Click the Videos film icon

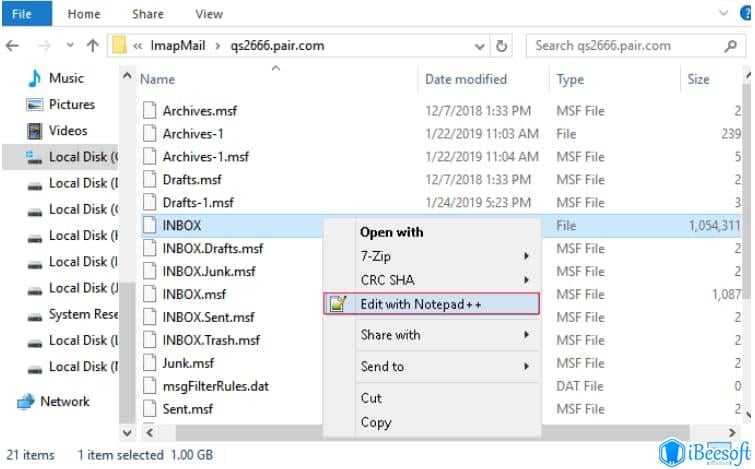coord(35,131)
